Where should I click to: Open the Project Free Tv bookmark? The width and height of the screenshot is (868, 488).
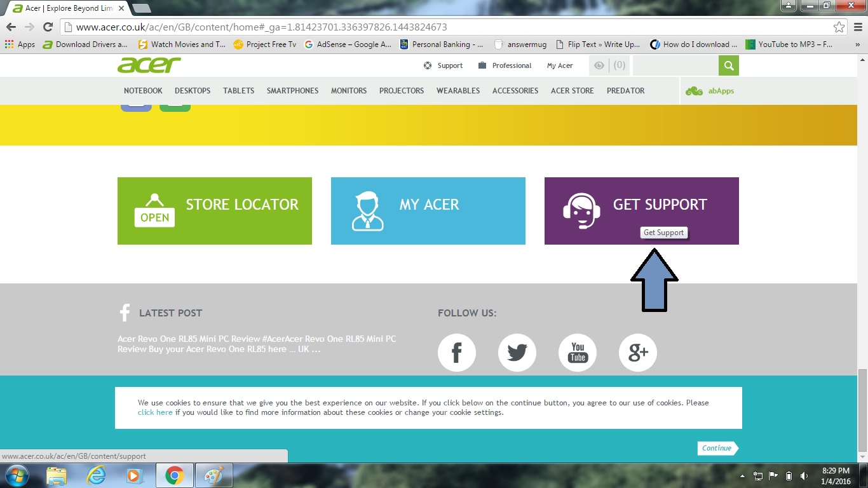(x=265, y=44)
